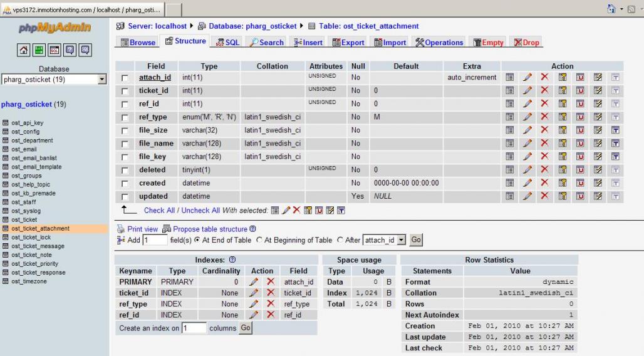The image size is (644, 356).
Task: Open browser home button dropdown arrow
Action: tap(621, 9)
